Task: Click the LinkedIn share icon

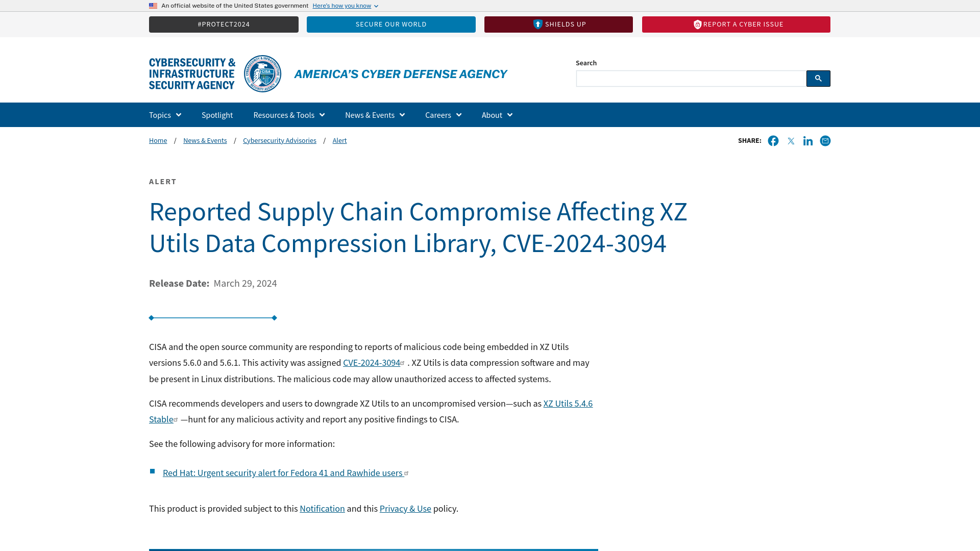Action: pyautogui.click(x=807, y=141)
